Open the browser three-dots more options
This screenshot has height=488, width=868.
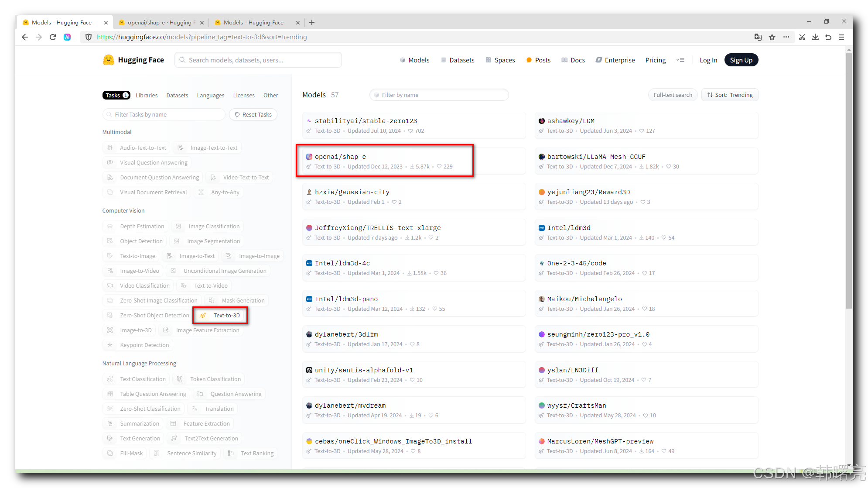point(786,37)
